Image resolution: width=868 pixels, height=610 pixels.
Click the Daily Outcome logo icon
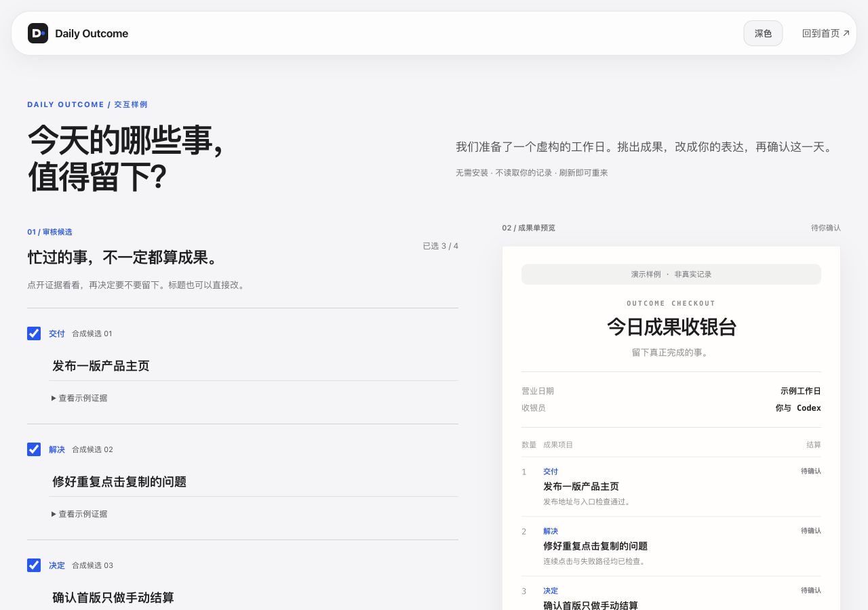click(x=38, y=33)
